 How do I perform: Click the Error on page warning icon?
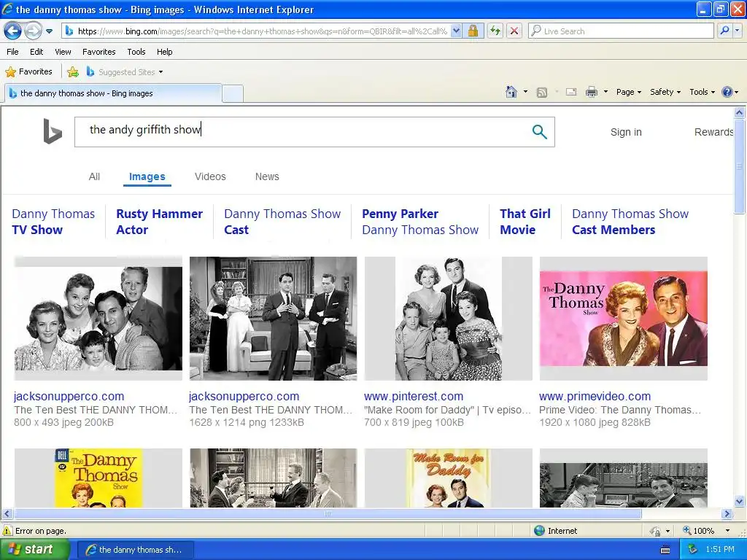click(x=7, y=531)
